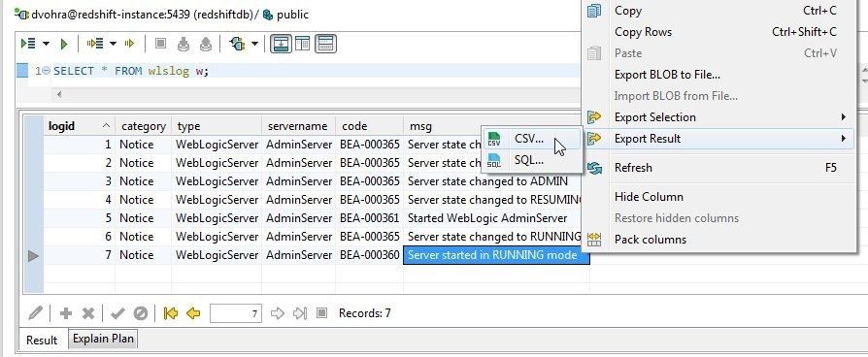Click the public schema icon in breadcrumb
Screen dimensions: 868x357
click(x=268, y=15)
